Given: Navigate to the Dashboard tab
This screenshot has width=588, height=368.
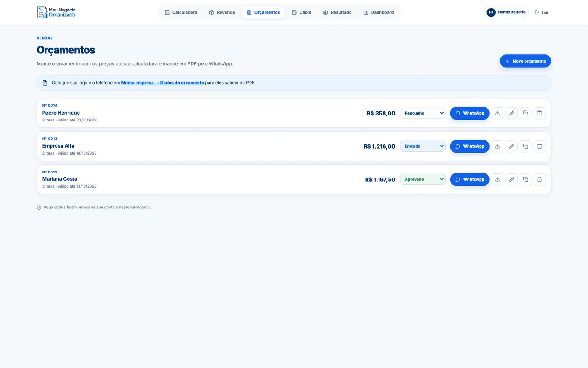Looking at the screenshot, I should pos(379,12).
